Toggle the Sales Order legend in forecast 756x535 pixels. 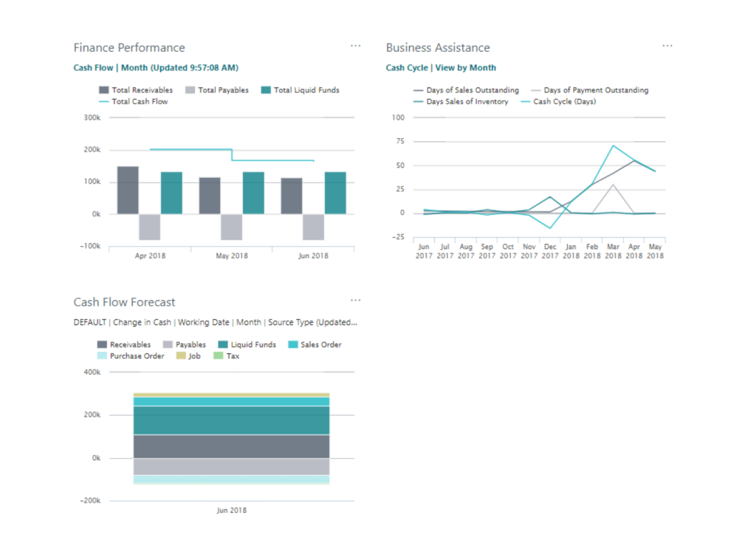pos(315,344)
